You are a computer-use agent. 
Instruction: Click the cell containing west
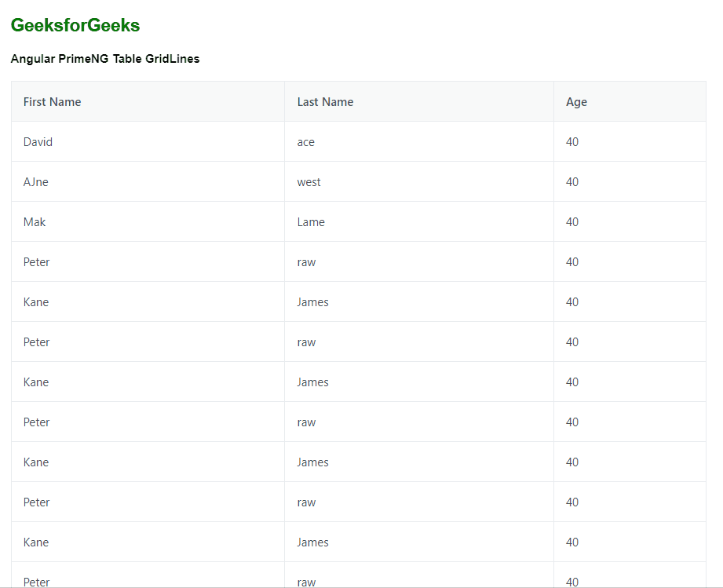pyautogui.click(x=309, y=181)
